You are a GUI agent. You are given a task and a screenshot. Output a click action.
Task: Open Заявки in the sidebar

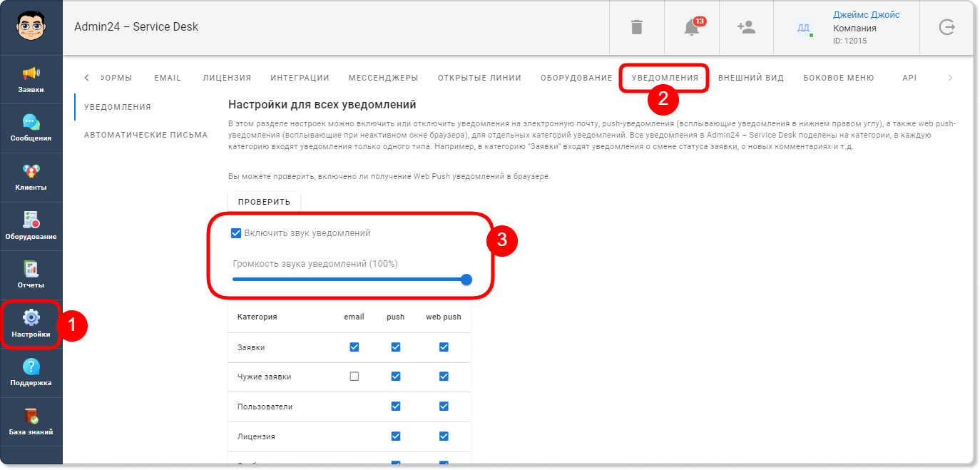tap(31, 80)
